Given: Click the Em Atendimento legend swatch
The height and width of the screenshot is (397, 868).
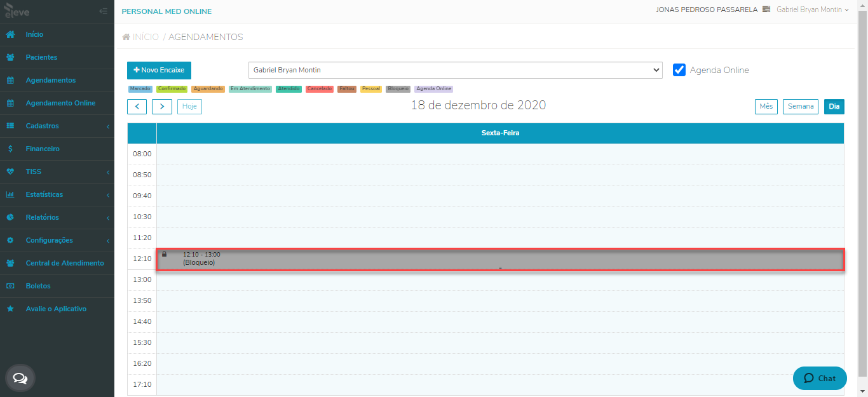Looking at the screenshot, I should click(250, 89).
